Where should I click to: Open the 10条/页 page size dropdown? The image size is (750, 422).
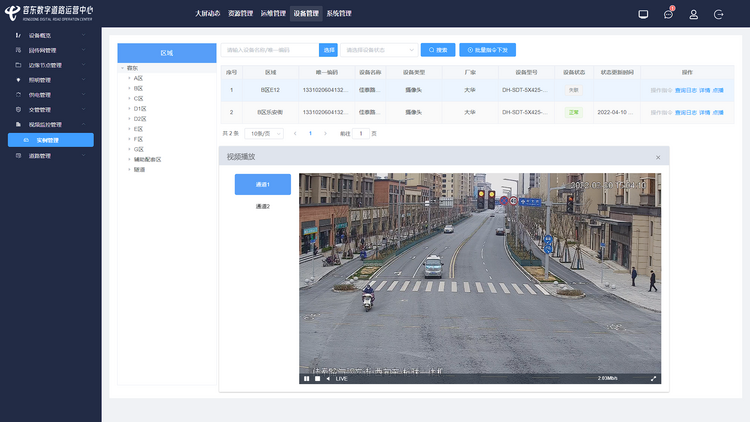265,133
